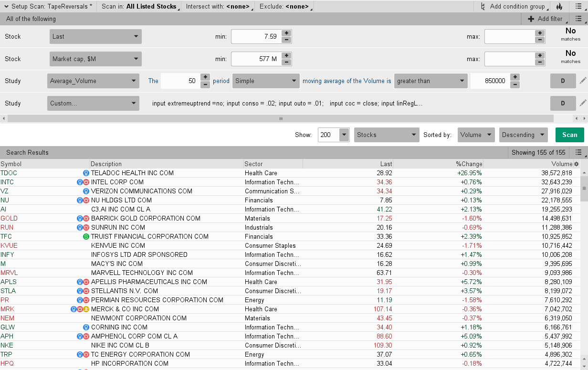This screenshot has width=588, height=370.
Task: Open the Scan in All Listed Stocks dropdown
Action: coord(140,7)
